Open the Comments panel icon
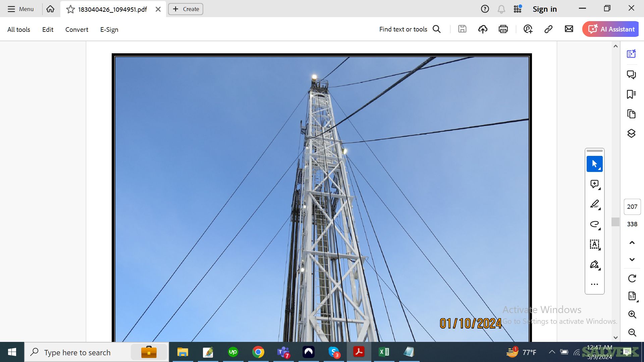Screen dimensions: 644x362 coord(632,74)
